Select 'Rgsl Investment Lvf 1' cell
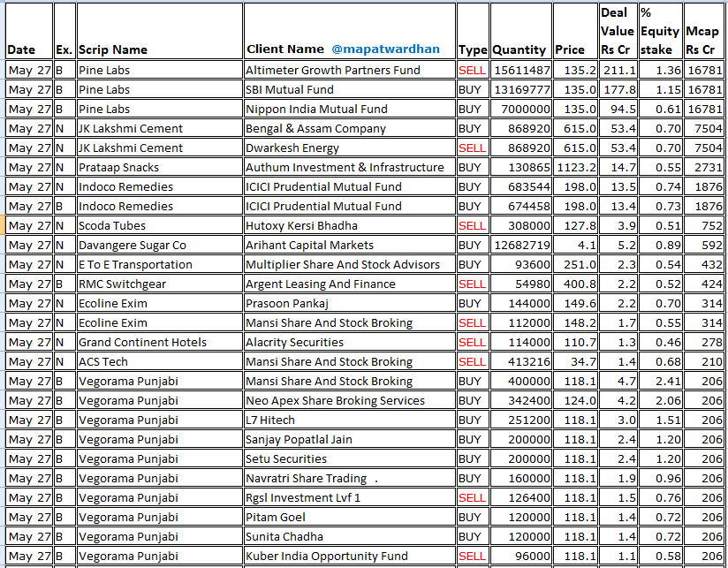The image size is (728, 568). point(350,498)
